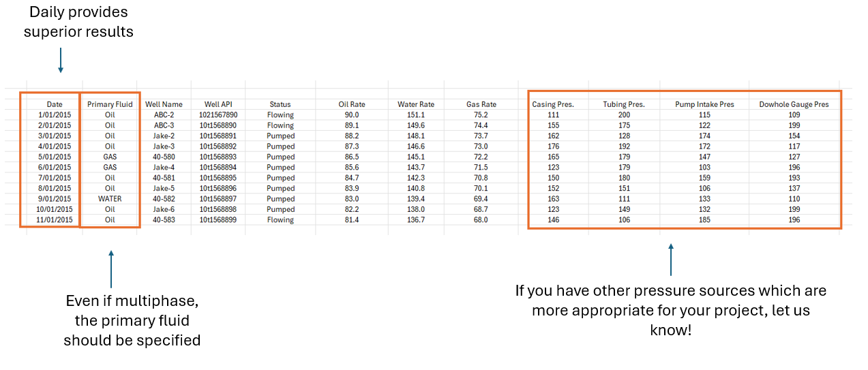Click the "other pressure sources" annotation text
This screenshot has width=868, height=370.
[670, 310]
